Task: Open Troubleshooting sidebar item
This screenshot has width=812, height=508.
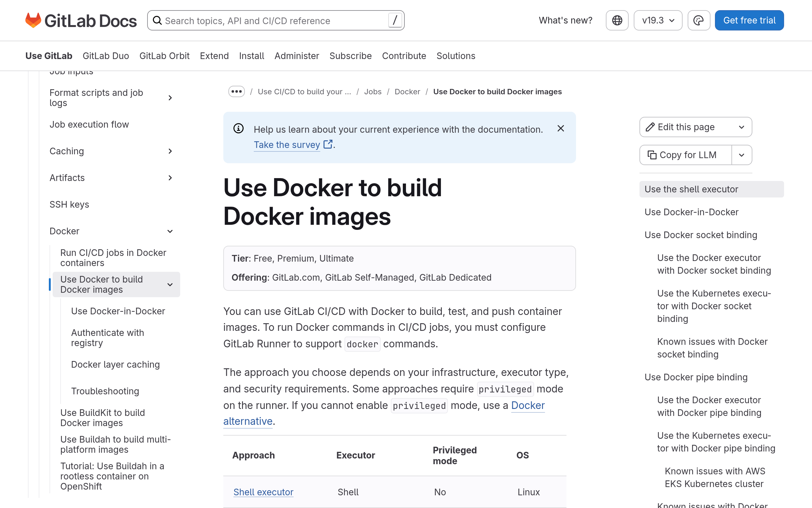Action: 105,391
